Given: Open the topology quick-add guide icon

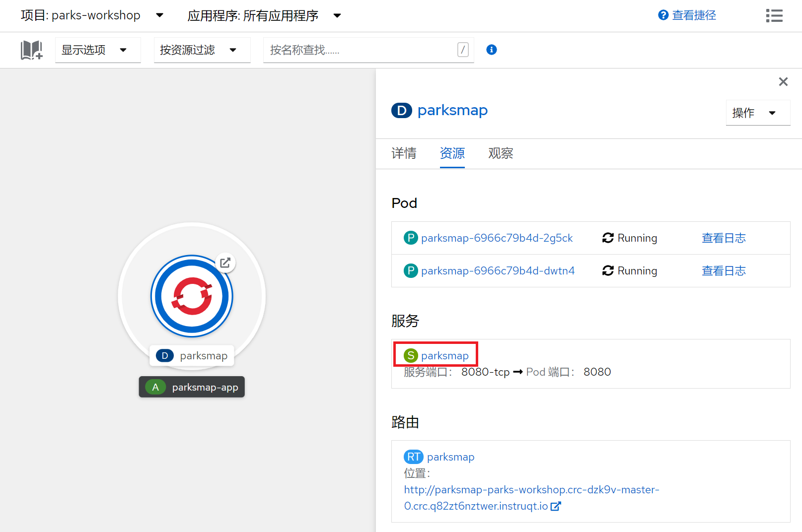Looking at the screenshot, I should 31,50.
